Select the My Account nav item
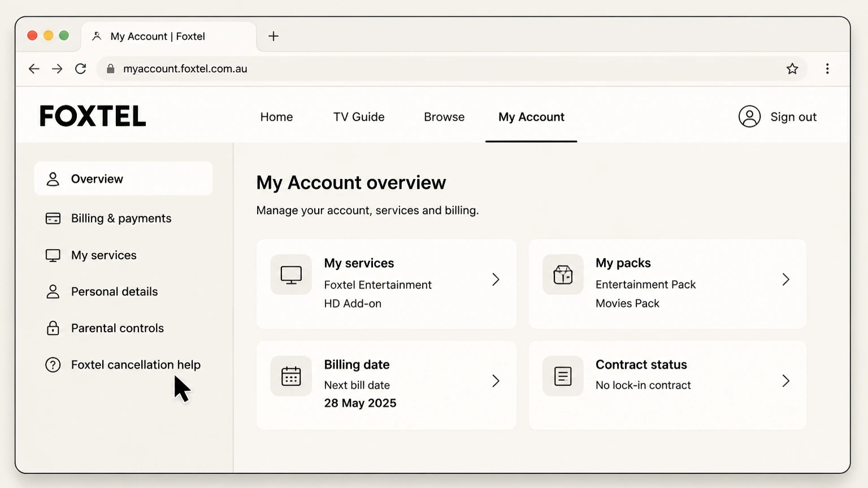This screenshot has width=868, height=488. pyautogui.click(x=531, y=117)
